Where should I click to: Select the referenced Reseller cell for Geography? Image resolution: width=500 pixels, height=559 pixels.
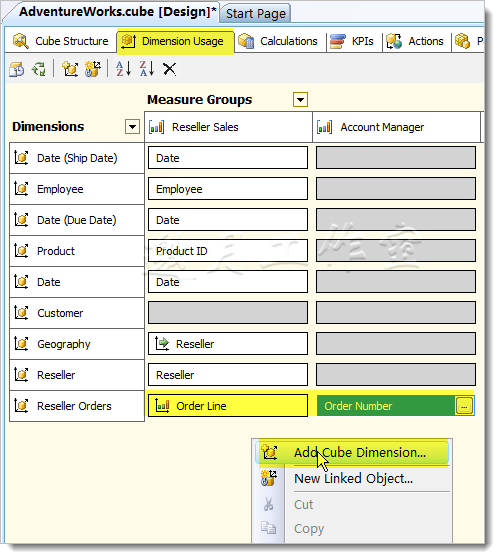(228, 344)
